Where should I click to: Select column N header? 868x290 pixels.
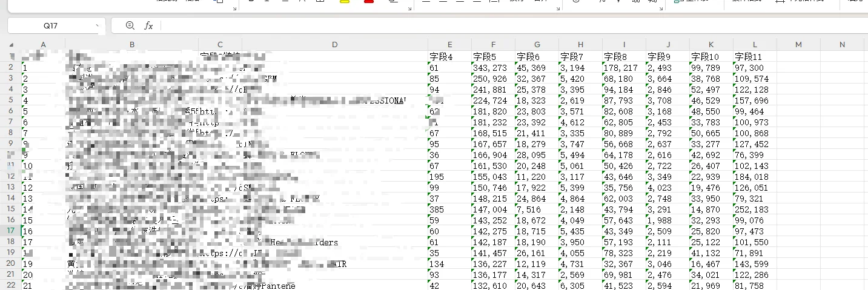[x=842, y=45]
